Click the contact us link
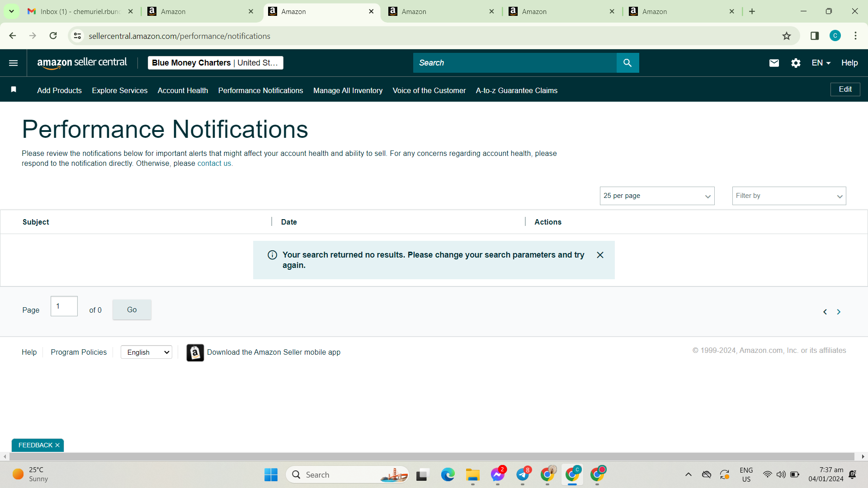Image resolution: width=868 pixels, height=488 pixels. coord(214,164)
